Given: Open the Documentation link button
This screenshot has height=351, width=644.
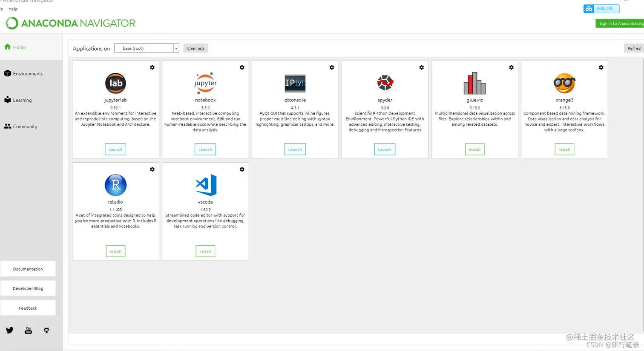Looking at the screenshot, I should 28,269.
